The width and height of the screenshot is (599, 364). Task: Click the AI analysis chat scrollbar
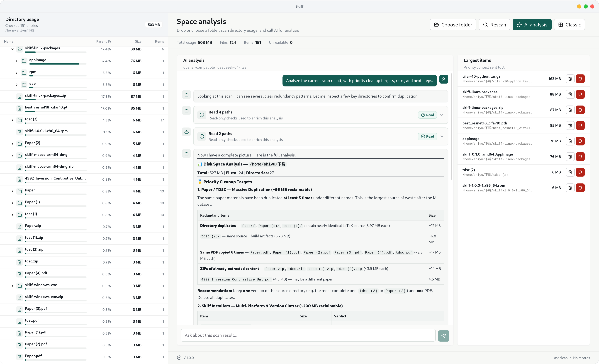click(451, 126)
